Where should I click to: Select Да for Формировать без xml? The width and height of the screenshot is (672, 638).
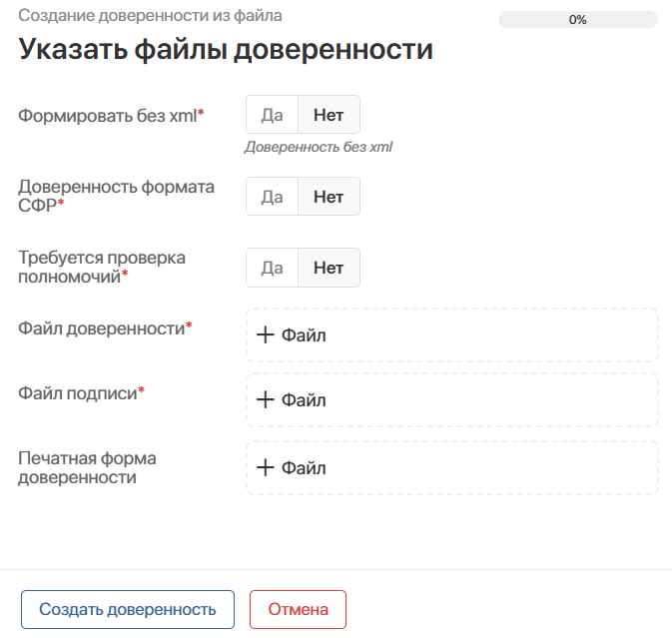(272, 115)
